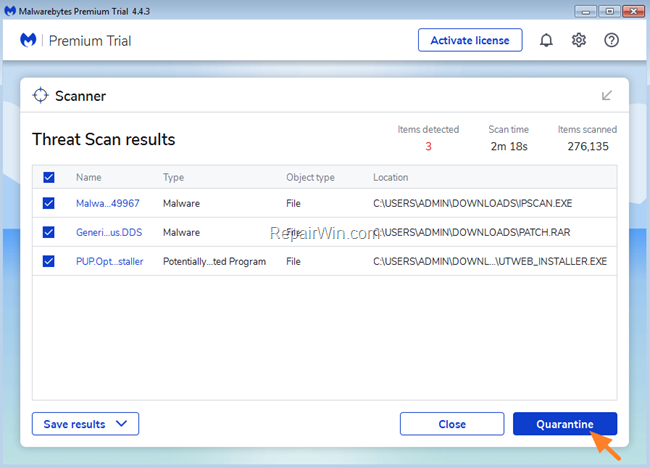
Task: Open the settings gear
Action: point(579,40)
